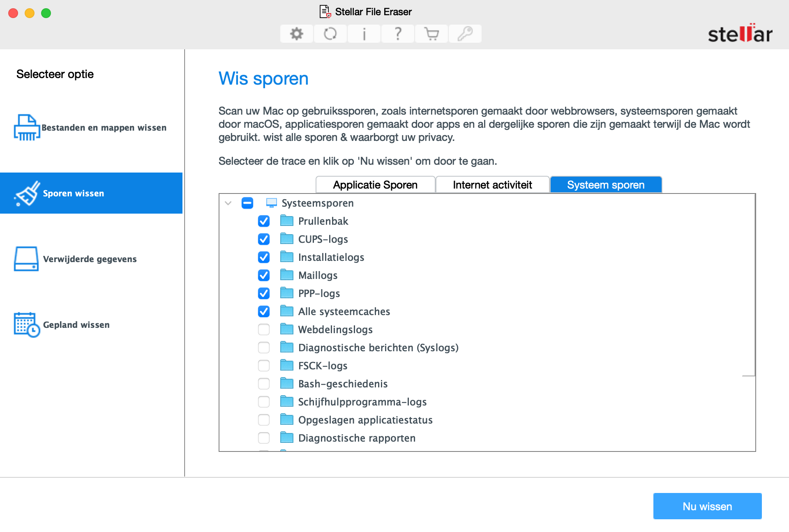The height and width of the screenshot is (532, 789).
Task: Click the Nu wissen button
Action: 707,506
